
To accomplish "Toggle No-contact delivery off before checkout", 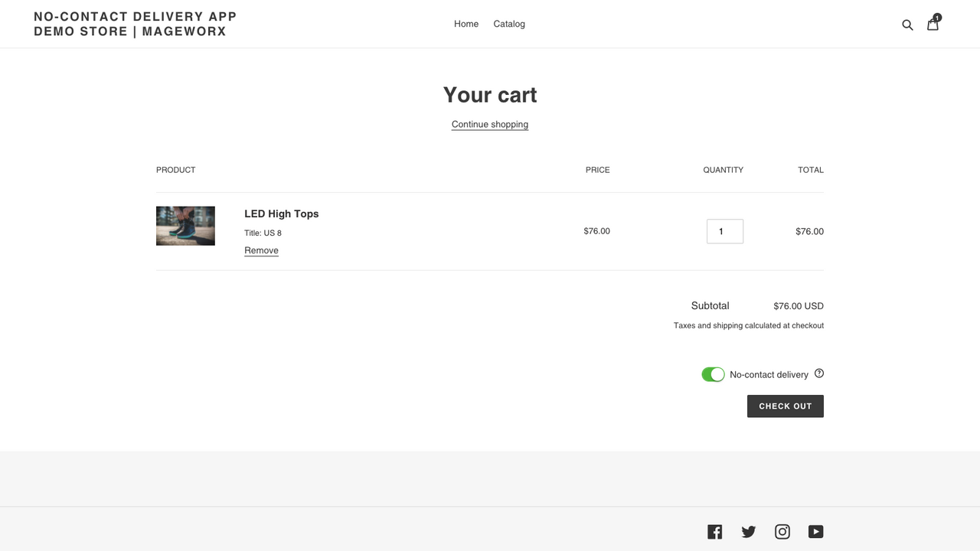I will tap(713, 374).
